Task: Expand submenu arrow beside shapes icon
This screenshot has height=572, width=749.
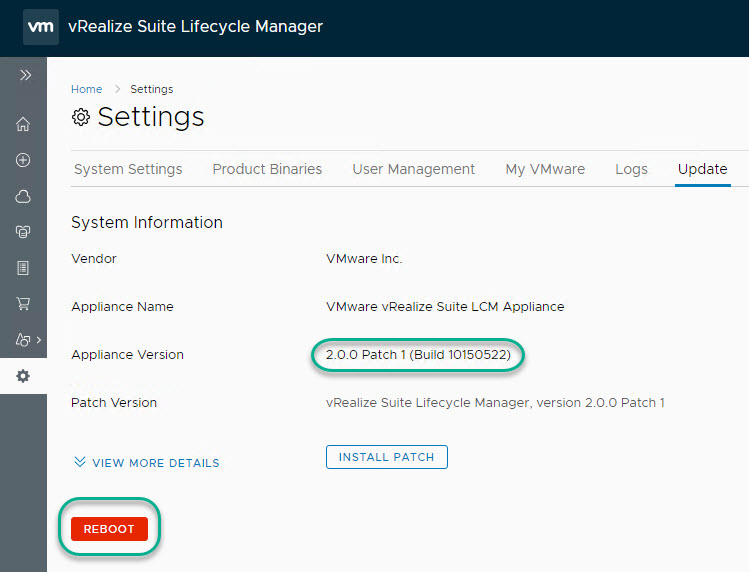Action: (x=39, y=340)
